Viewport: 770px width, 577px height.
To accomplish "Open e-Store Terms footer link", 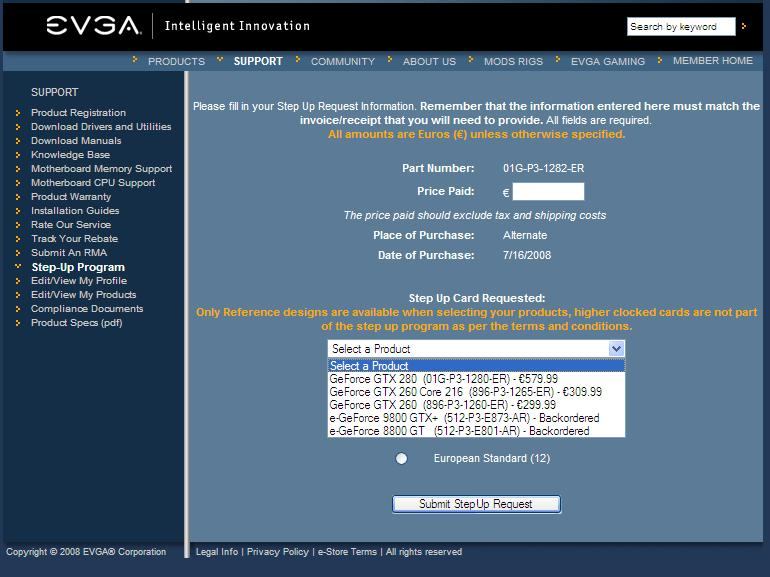I will [347, 551].
